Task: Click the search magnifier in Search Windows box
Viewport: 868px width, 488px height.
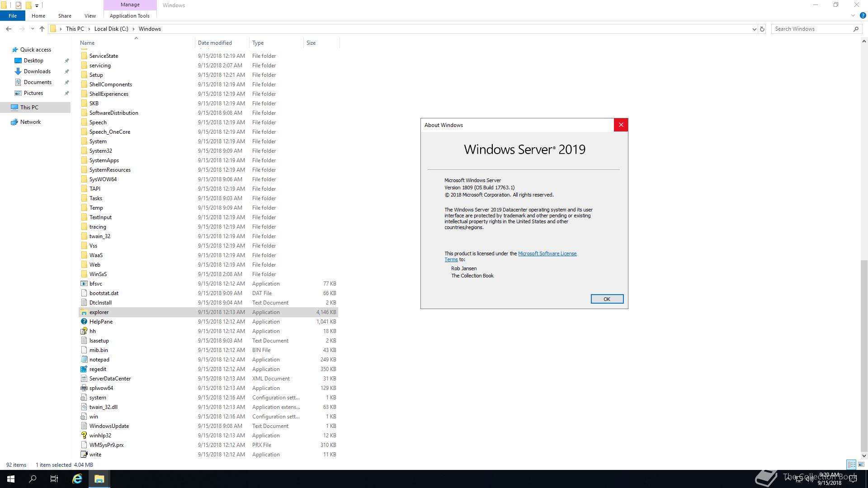Action: click(x=856, y=29)
